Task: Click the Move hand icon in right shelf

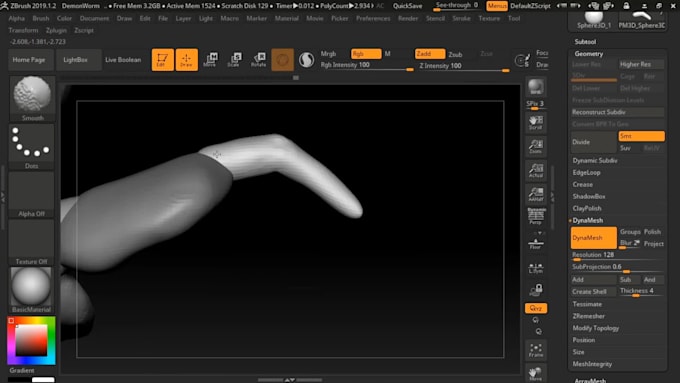Action: pos(536,374)
